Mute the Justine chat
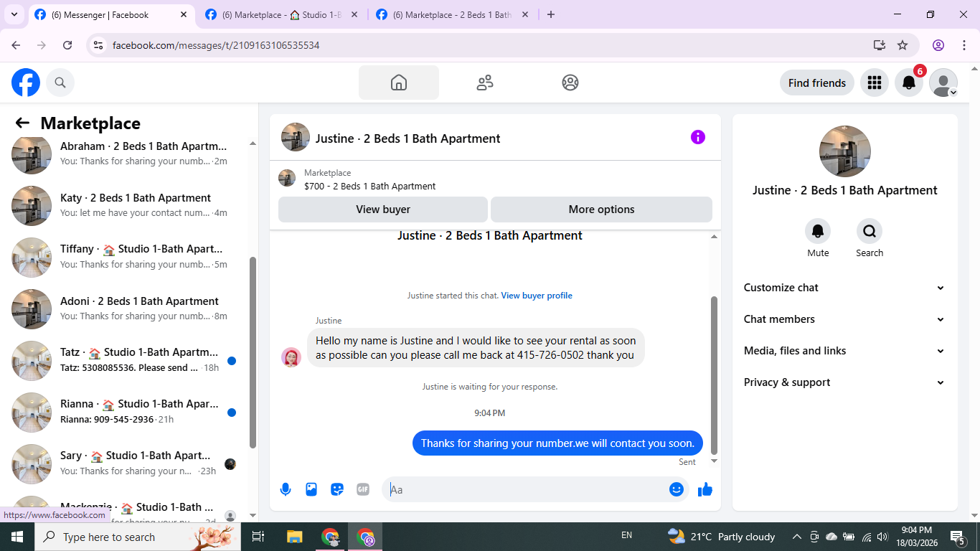Viewport: 980px width, 551px height. (818, 231)
